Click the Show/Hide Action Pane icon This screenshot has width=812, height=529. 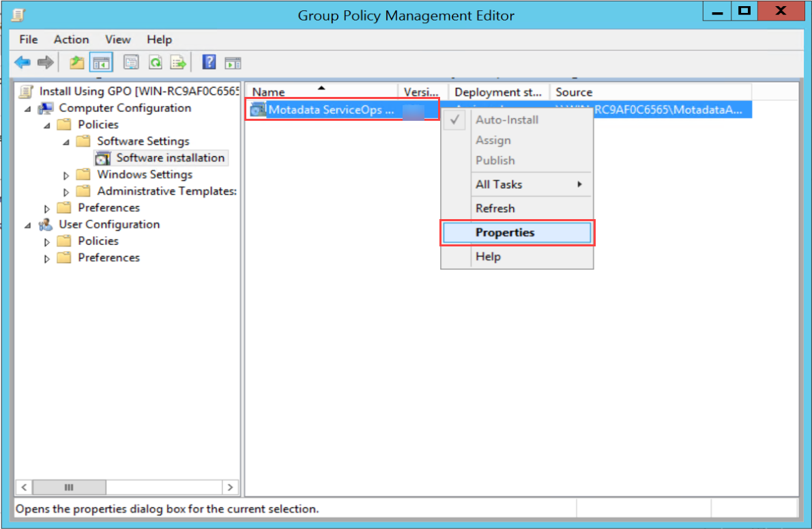[233, 63]
